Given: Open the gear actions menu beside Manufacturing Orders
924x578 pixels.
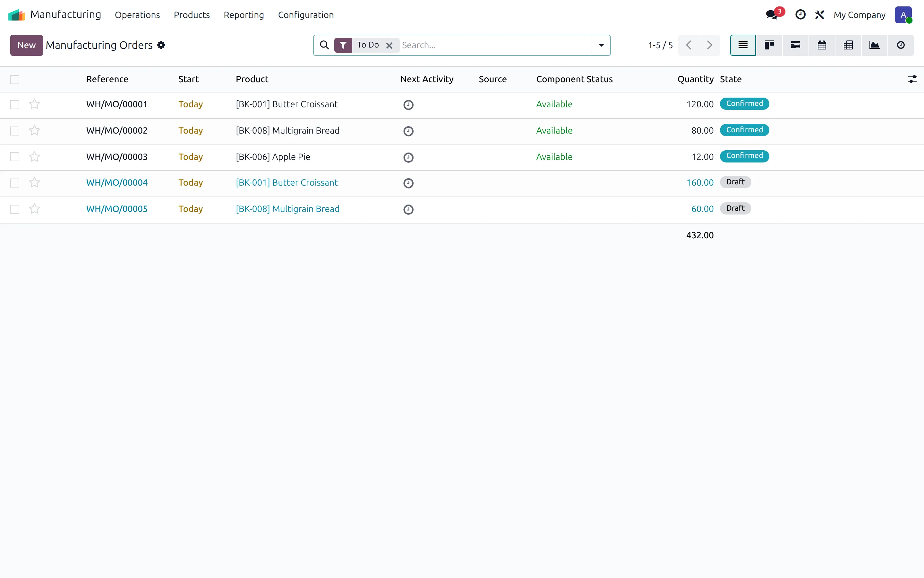Looking at the screenshot, I should (x=161, y=45).
